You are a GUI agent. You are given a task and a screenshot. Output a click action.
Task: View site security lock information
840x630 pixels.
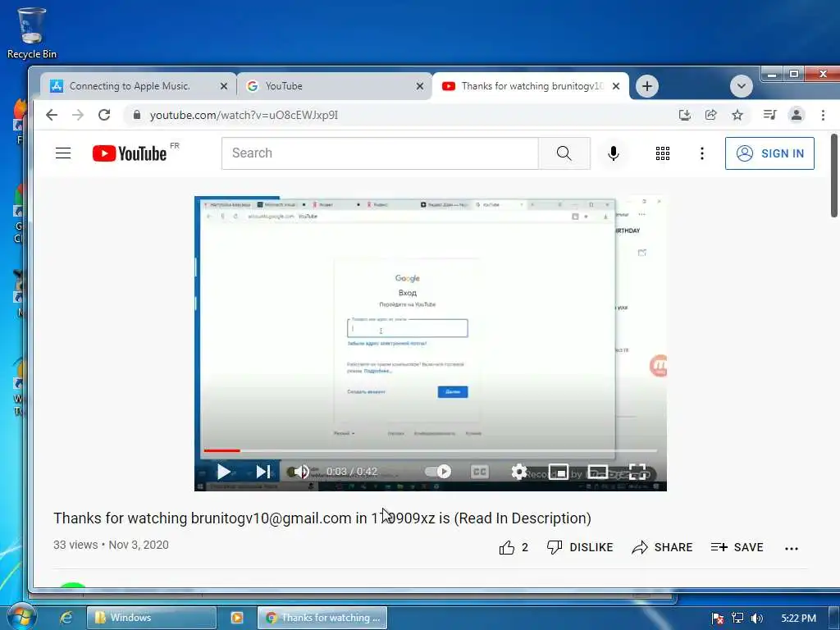tap(137, 115)
